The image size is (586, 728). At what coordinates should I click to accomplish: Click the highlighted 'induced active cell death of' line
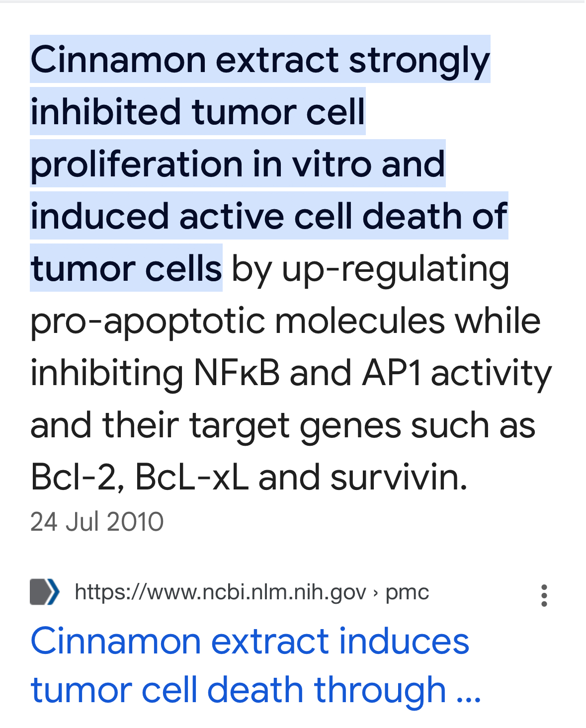(x=269, y=216)
